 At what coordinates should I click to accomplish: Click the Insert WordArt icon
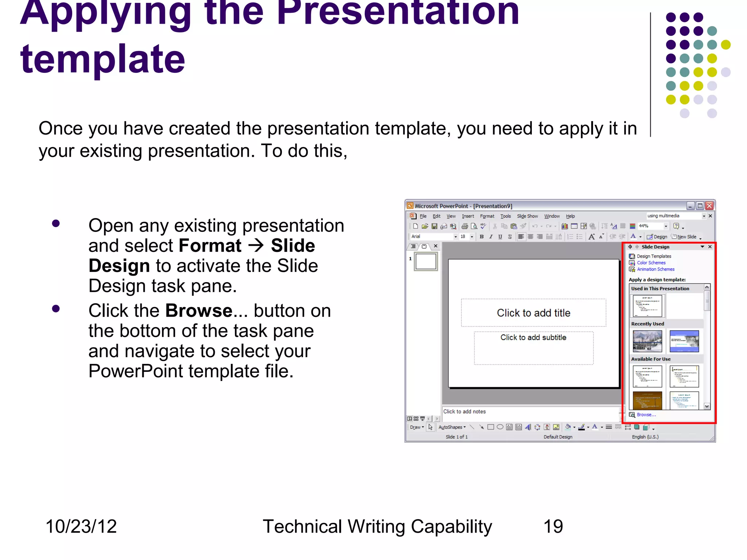[528, 427]
